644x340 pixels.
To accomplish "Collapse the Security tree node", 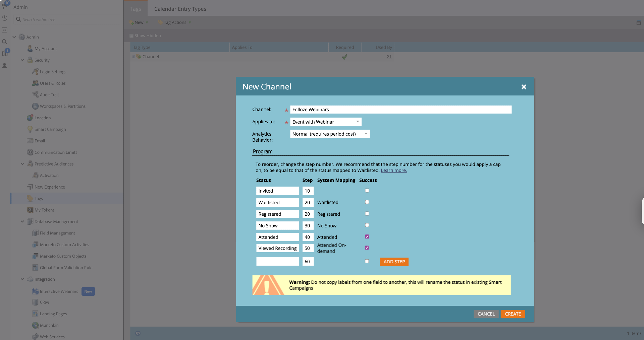I will point(22,60).
